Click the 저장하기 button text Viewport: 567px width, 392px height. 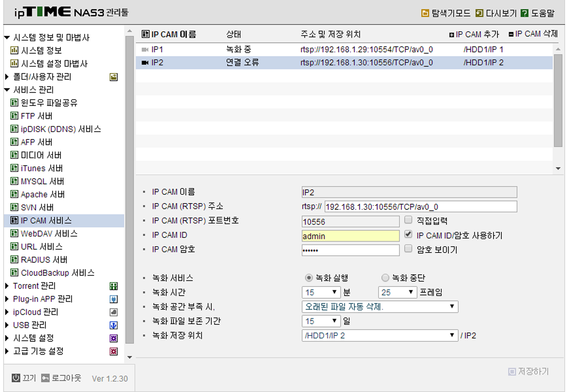click(x=533, y=371)
